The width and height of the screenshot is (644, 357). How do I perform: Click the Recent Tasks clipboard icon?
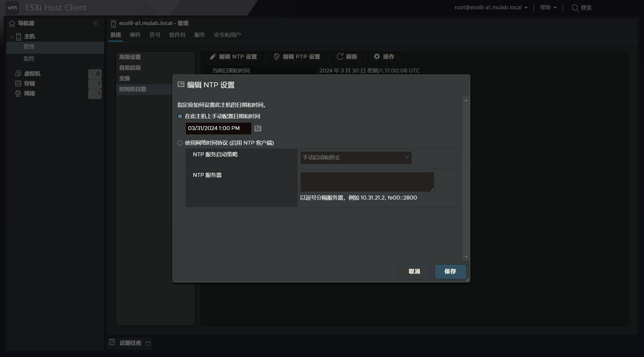(x=112, y=342)
